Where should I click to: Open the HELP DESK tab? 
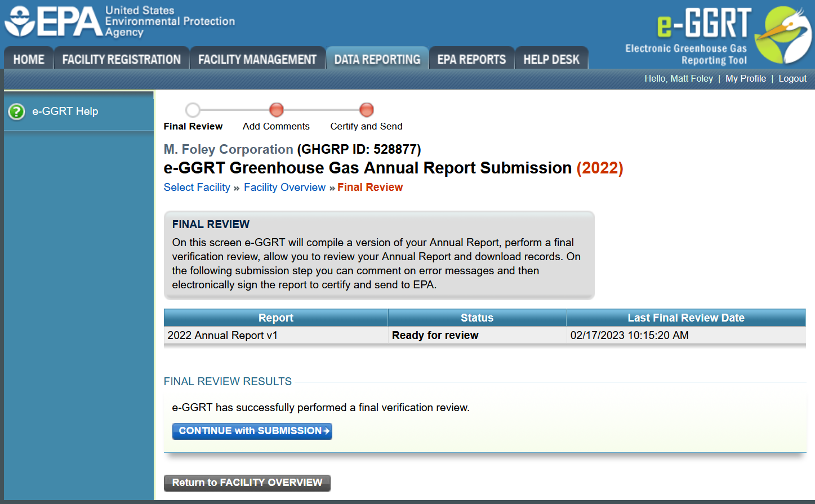point(551,59)
